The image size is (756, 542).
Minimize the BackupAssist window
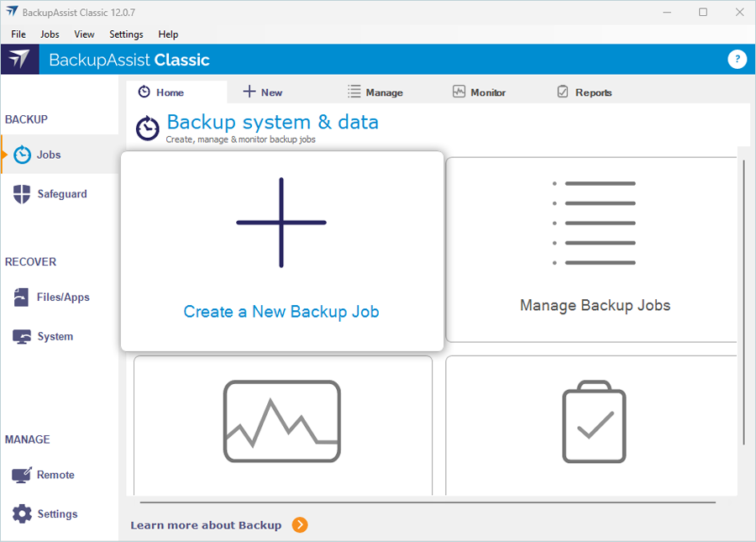667,12
